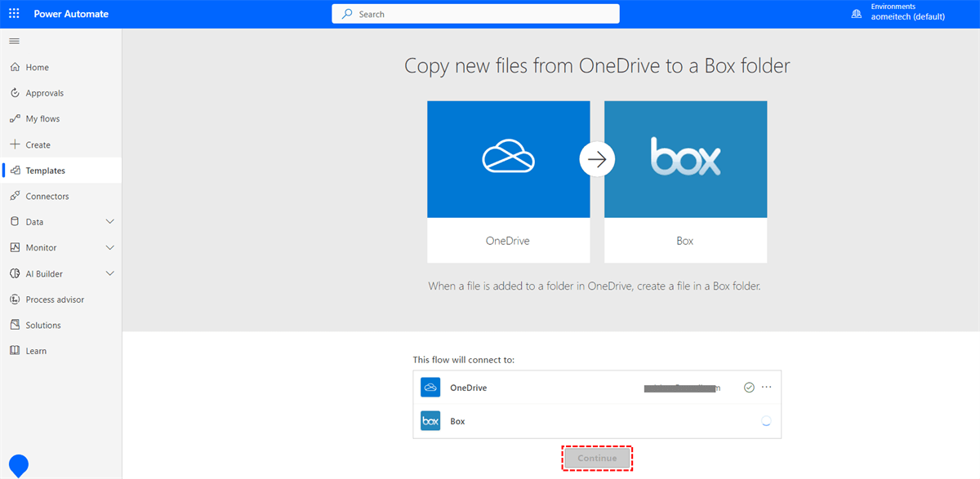Click the Approvals icon in sidebar
The width and height of the screenshot is (980, 479).
click(15, 93)
